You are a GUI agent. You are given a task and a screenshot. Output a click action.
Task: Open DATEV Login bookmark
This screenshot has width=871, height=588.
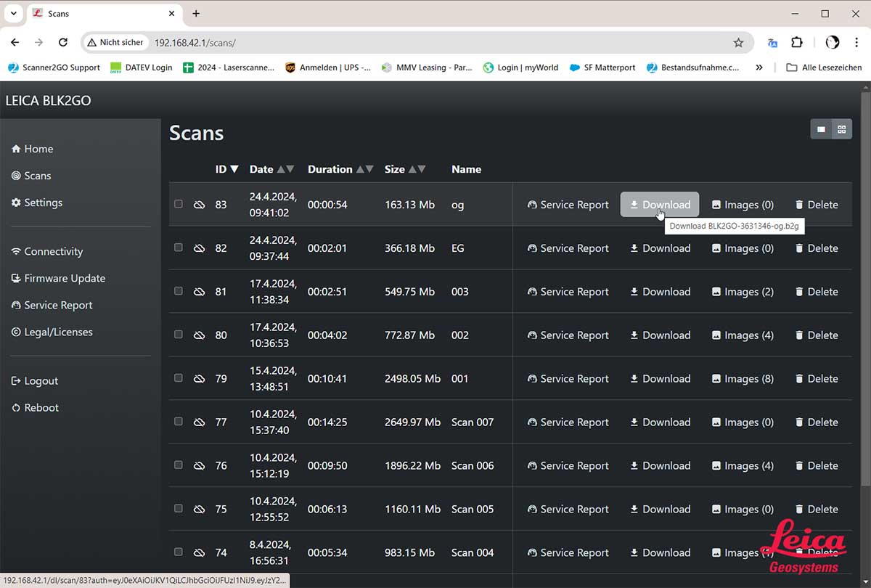142,68
